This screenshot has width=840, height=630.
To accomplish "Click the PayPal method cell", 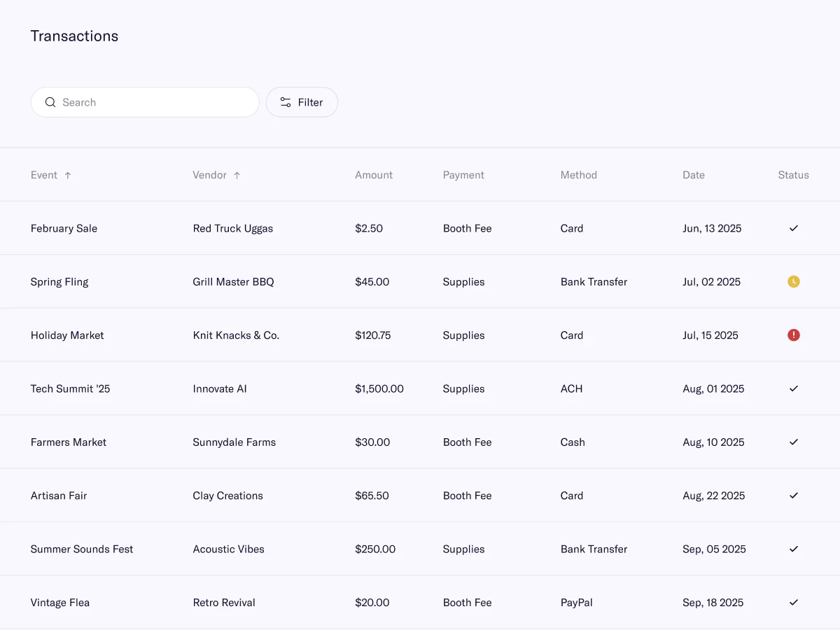I will click(x=577, y=603).
